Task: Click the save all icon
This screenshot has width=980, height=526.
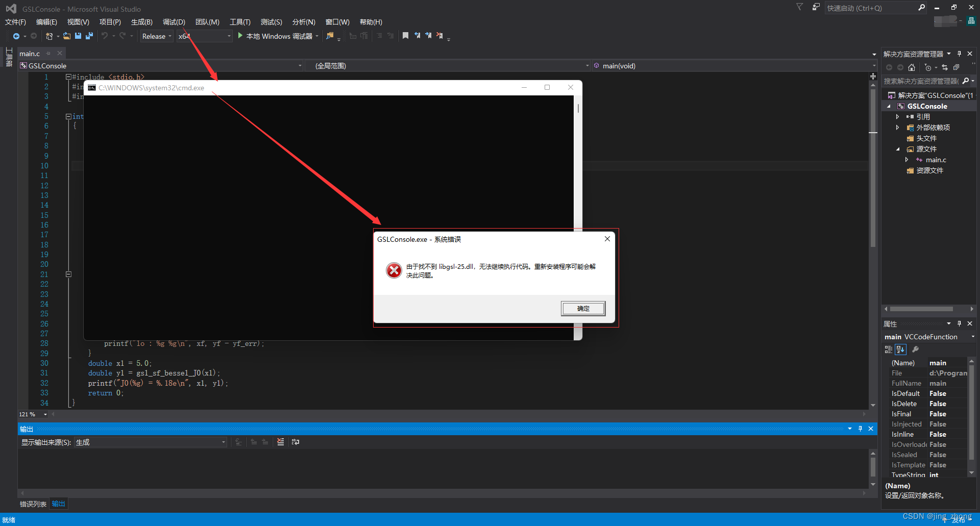Action: click(89, 36)
